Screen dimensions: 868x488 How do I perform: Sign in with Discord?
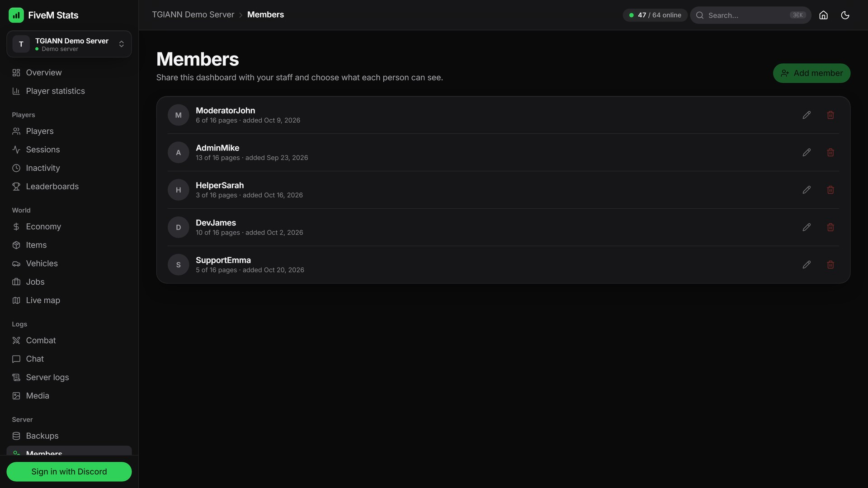coord(69,471)
